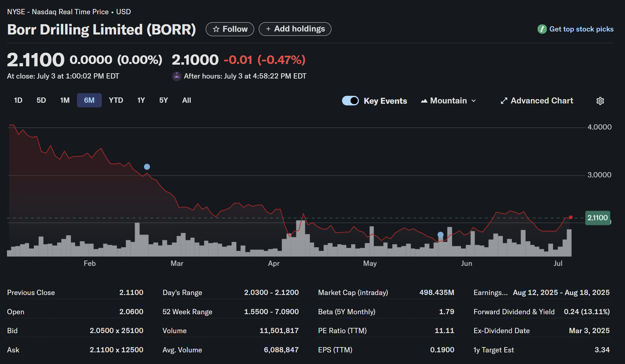This screenshot has width=625, height=364.
Task: Click the Avg. Volume value 6,088,847
Action: point(281,350)
